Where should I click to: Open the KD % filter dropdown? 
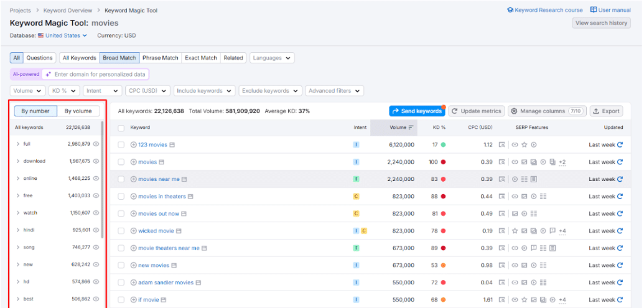point(64,91)
